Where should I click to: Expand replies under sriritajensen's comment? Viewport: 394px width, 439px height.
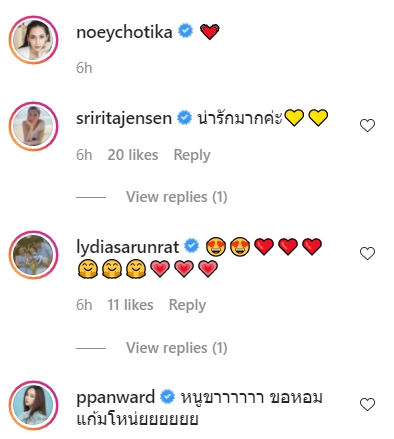(177, 197)
